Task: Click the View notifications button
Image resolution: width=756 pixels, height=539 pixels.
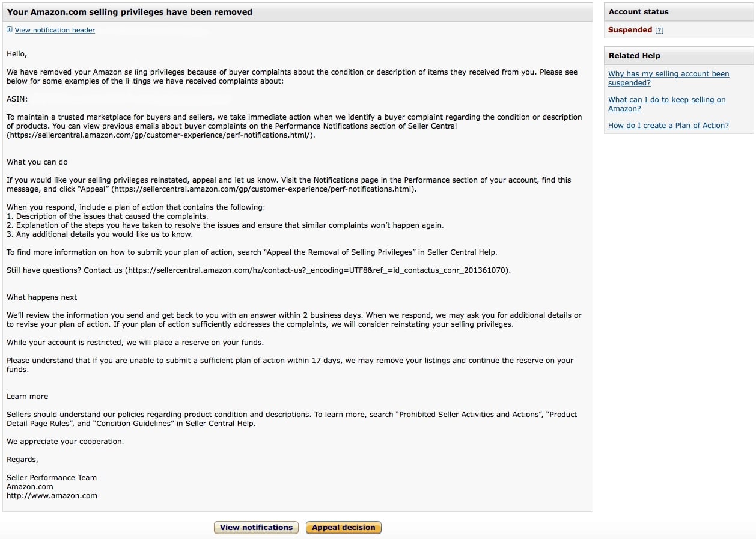Action: [256, 528]
